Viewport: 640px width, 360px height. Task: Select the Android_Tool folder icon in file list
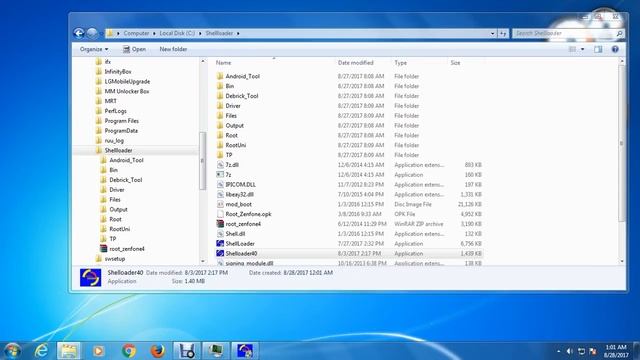(220, 76)
